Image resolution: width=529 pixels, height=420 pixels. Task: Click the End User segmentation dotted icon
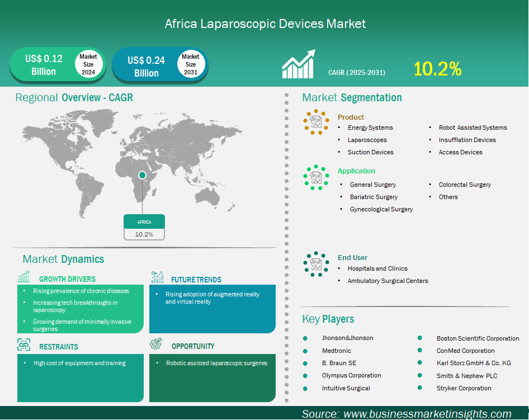[316, 264]
